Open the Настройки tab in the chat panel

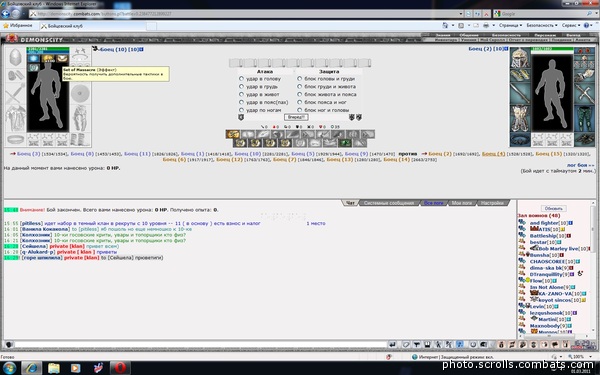[492, 203]
